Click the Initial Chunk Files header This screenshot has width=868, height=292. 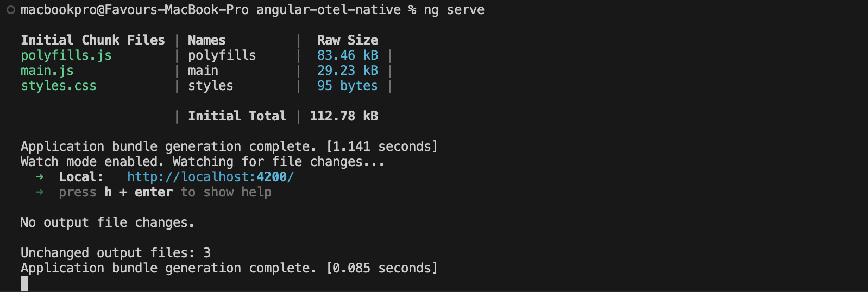click(93, 40)
